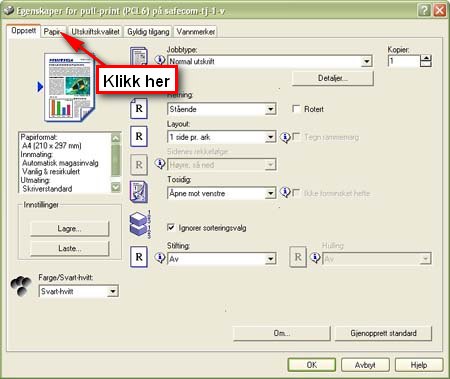Viewport: 450px width, 379px height.
Task: Click the collate stacked pages icon
Action: 140,224
